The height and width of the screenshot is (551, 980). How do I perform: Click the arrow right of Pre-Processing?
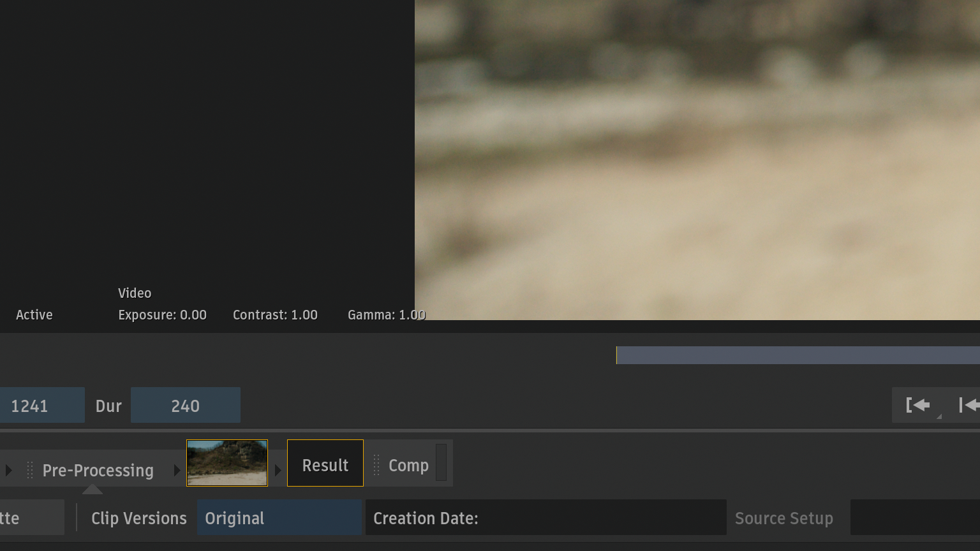point(177,471)
